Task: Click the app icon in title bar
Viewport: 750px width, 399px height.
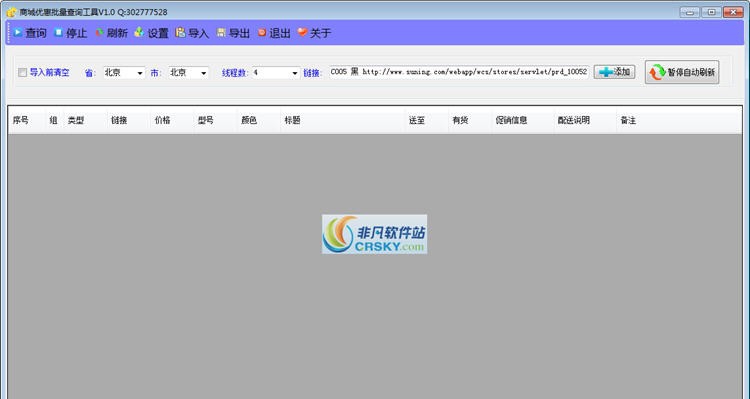Action: [x=11, y=12]
